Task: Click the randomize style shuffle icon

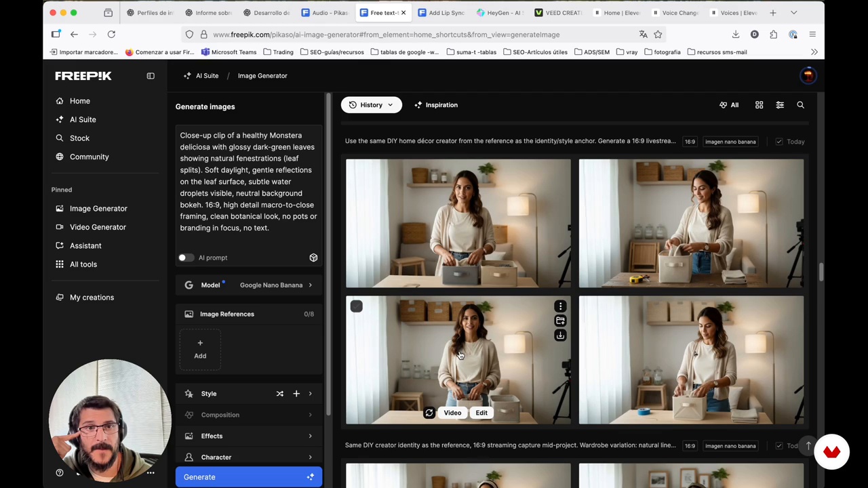Action: 279,394
